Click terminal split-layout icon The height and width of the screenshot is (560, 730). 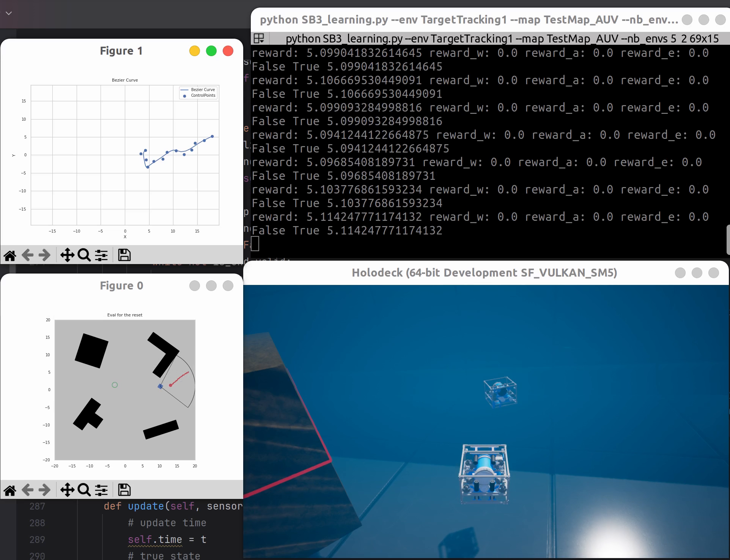coord(259,38)
